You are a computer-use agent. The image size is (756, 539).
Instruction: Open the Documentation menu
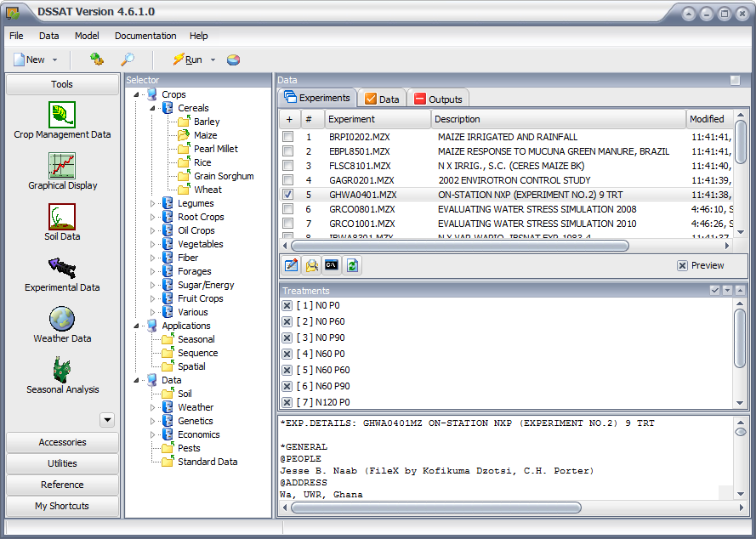[145, 36]
